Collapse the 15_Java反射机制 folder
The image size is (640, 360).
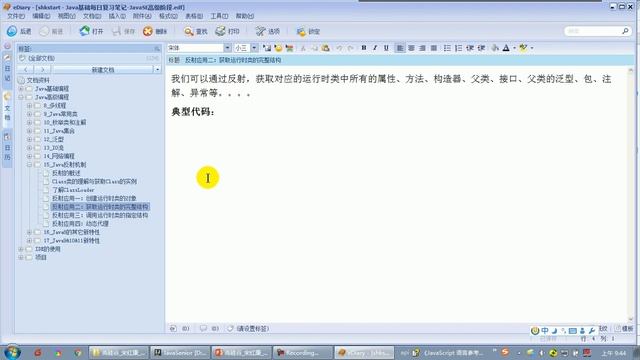coord(29,164)
